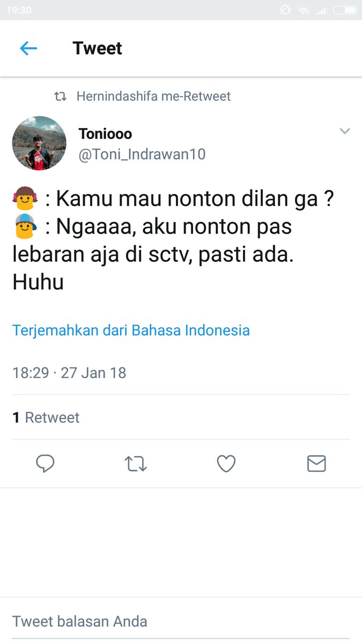Focus the Tweet balasan Anda field

coord(181,621)
